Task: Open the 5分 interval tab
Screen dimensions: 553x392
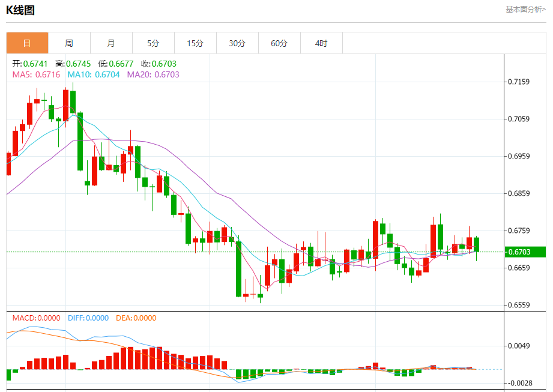Action: (x=153, y=43)
